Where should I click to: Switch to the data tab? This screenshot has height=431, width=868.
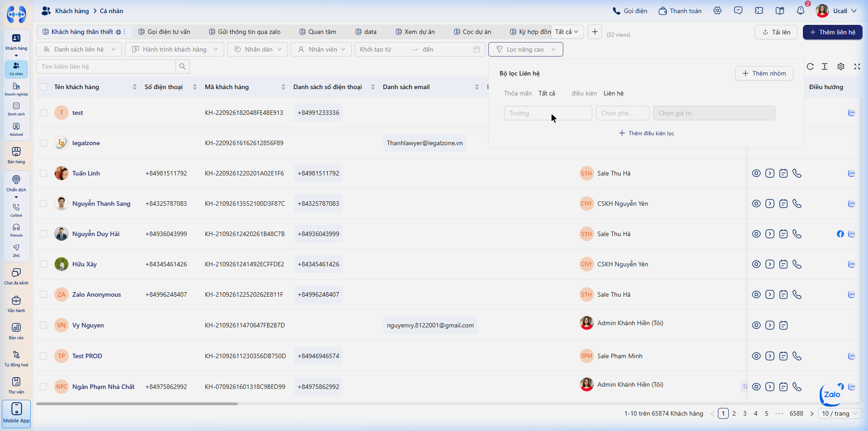tap(366, 32)
